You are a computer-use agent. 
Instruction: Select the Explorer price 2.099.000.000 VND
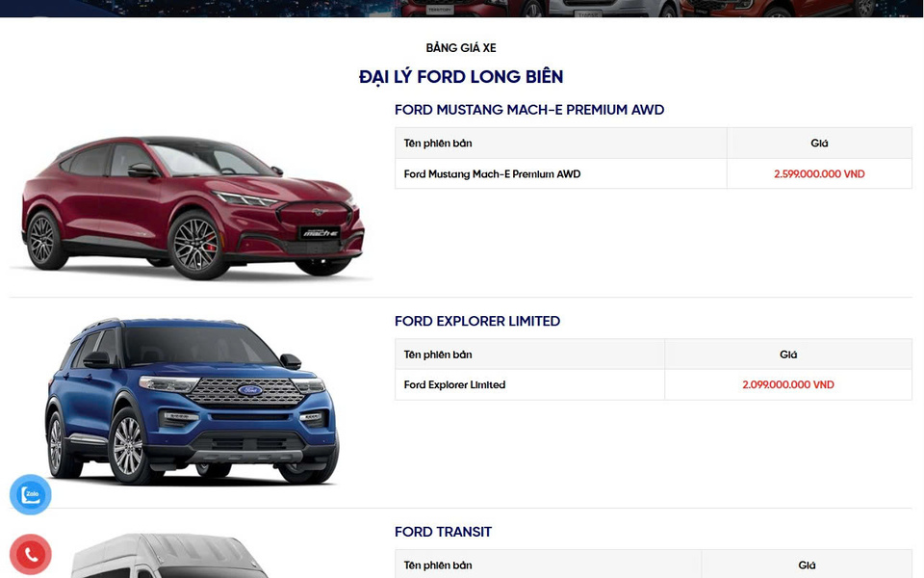[788, 384]
